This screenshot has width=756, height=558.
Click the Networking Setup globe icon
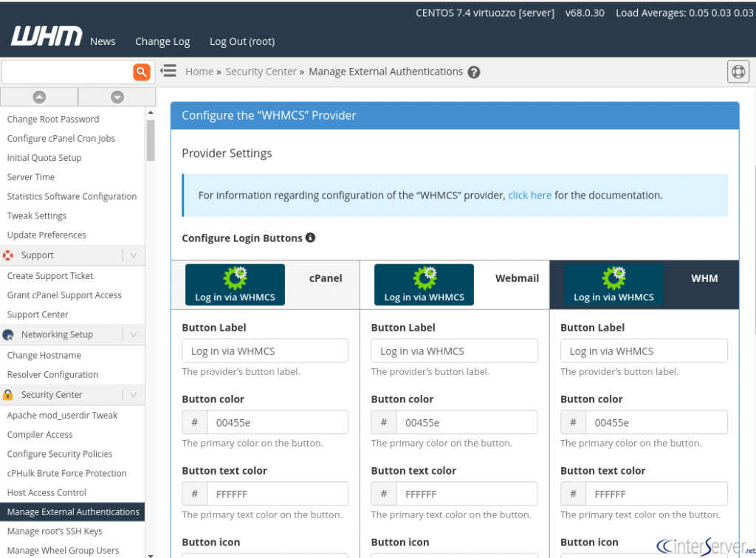[8, 334]
